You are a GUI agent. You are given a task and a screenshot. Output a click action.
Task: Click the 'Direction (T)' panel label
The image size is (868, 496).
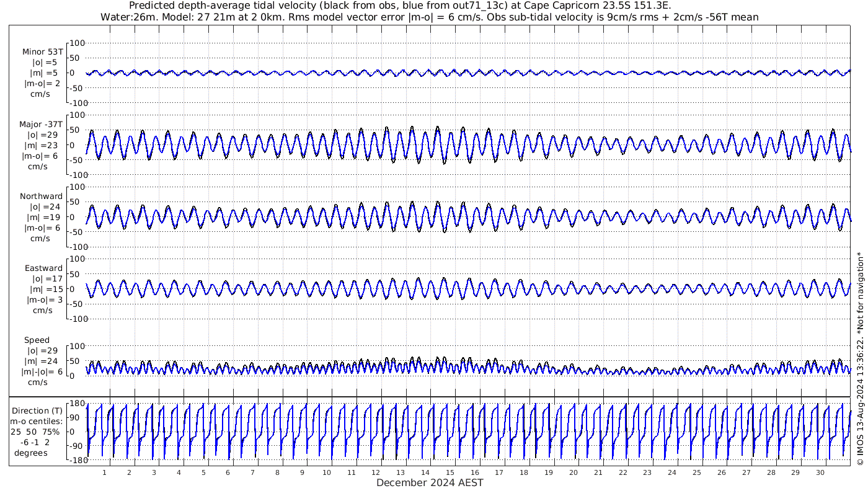click(38, 410)
